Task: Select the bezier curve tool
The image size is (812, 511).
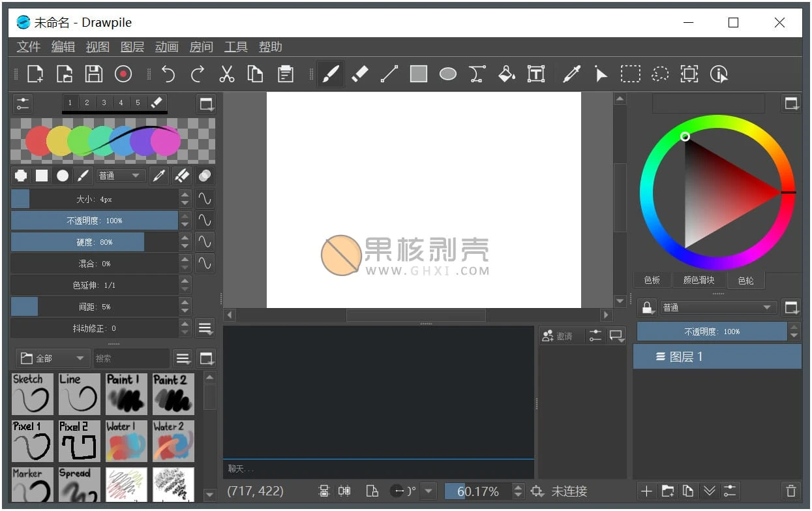Action: [x=477, y=74]
